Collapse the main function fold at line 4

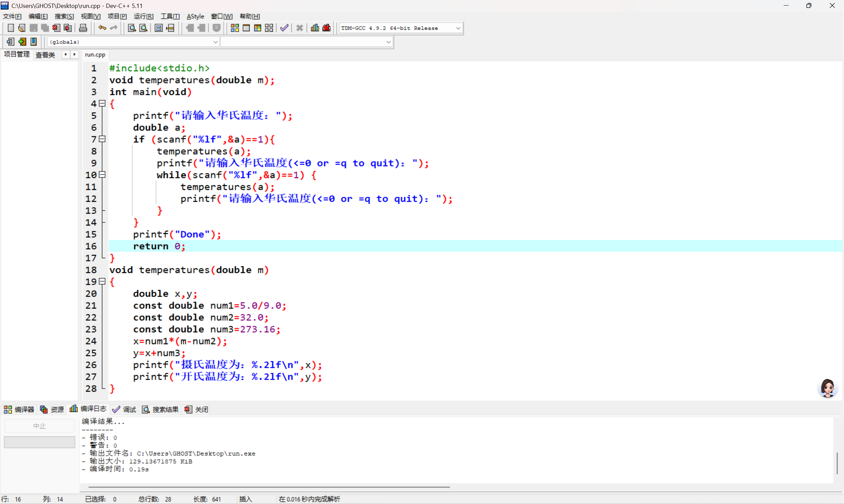[x=102, y=103]
